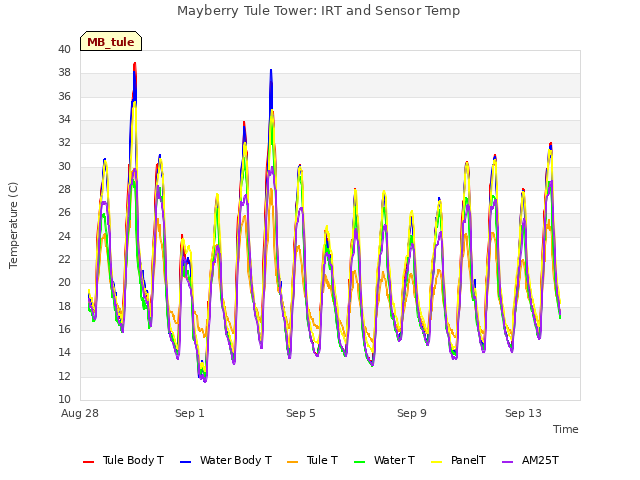Click the 38 y-axis tick label

tap(64, 73)
